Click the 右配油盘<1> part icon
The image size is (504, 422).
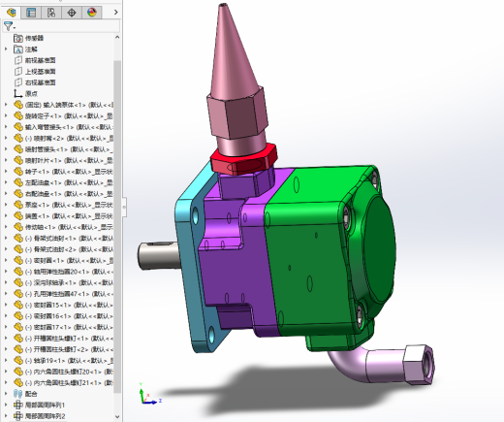(x=18, y=194)
